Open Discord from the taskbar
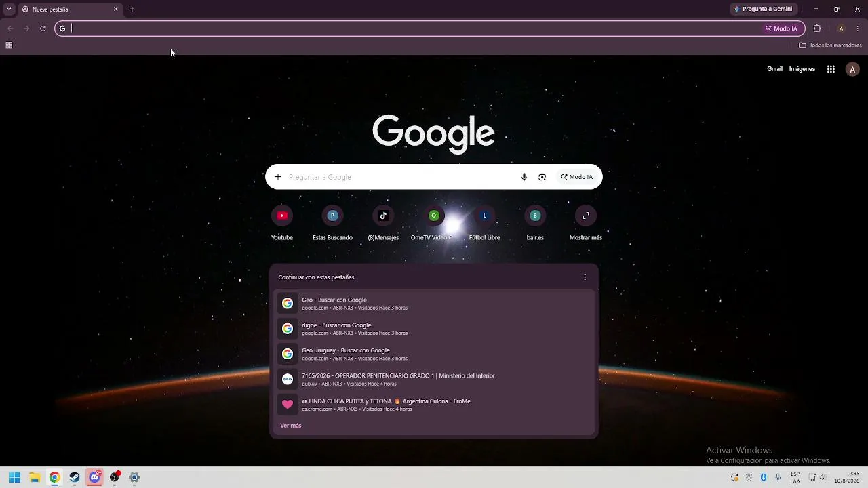 tap(94, 477)
